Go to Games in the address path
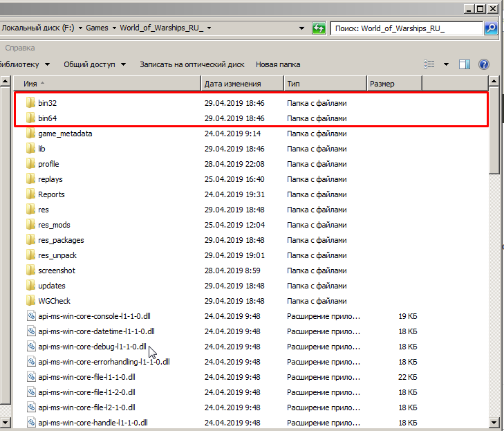Screen dimensions: 504x431 pos(97,28)
